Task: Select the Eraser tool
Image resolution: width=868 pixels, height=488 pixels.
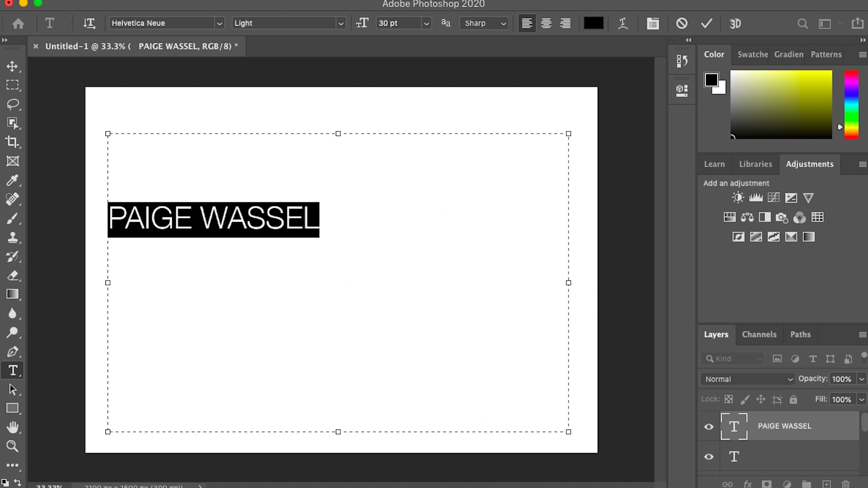Action: tap(12, 276)
